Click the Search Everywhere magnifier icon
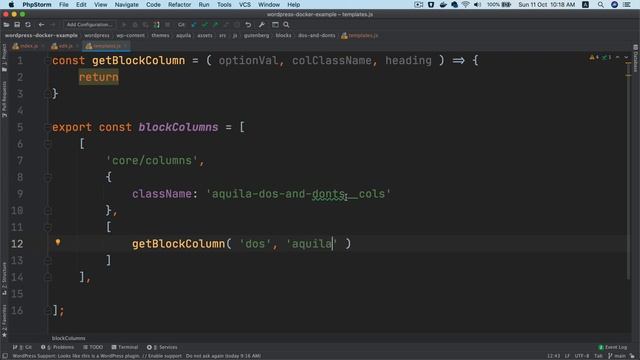 click(286, 25)
